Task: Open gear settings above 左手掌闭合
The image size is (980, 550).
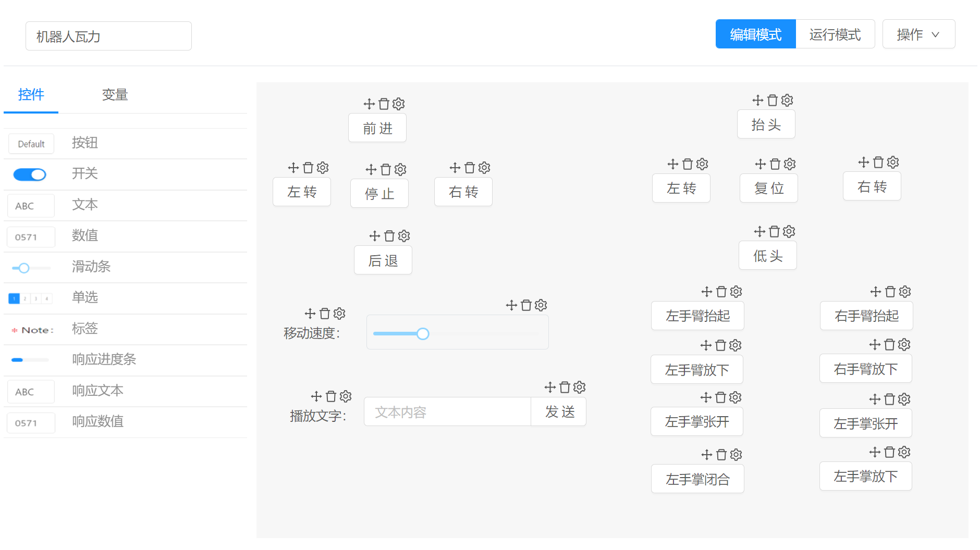Action: tap(736, 455)
